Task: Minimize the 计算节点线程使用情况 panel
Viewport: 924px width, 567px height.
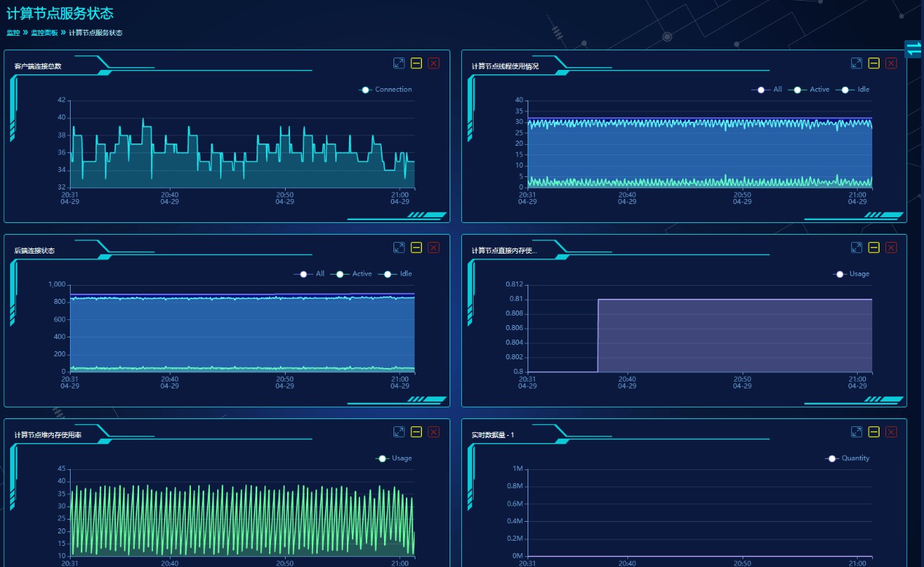Action: [874, 63]
